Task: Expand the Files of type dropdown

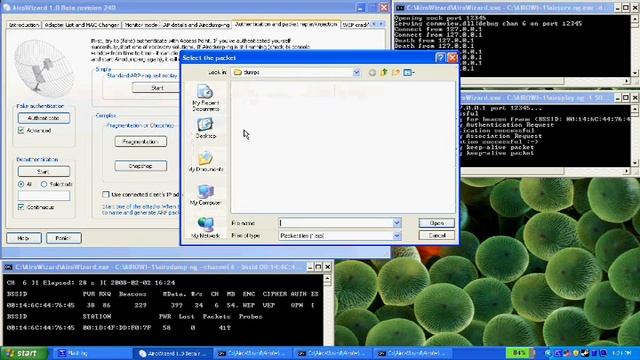Action: coord(397,236)
